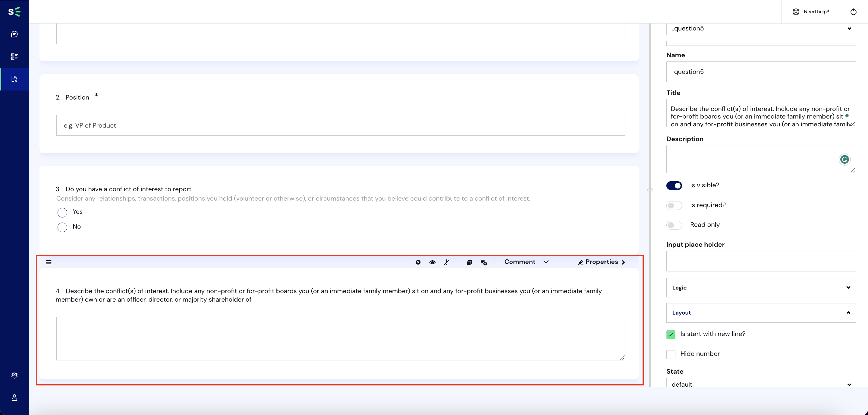Click the Position question title
868x415 pixels.
[x=77, y=97]
